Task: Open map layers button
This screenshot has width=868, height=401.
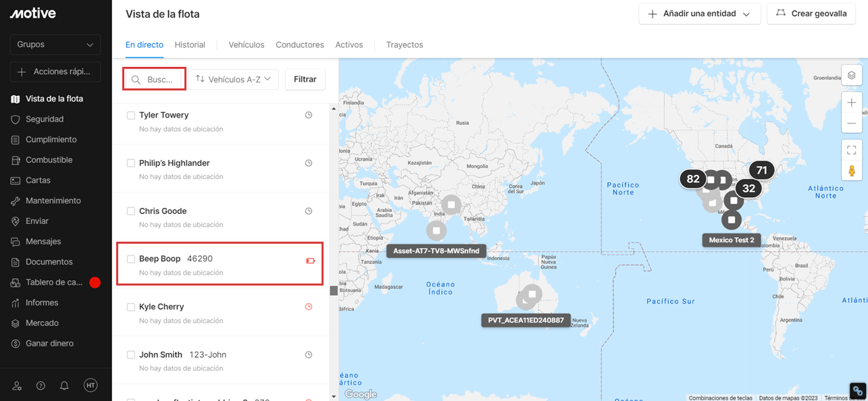Action: pos(852,75)
